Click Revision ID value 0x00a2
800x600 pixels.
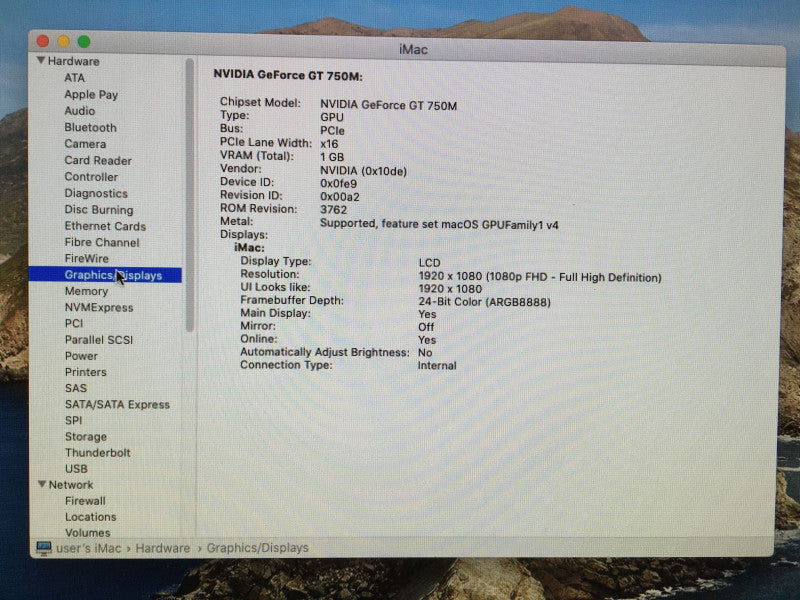[x=340, y=197]
